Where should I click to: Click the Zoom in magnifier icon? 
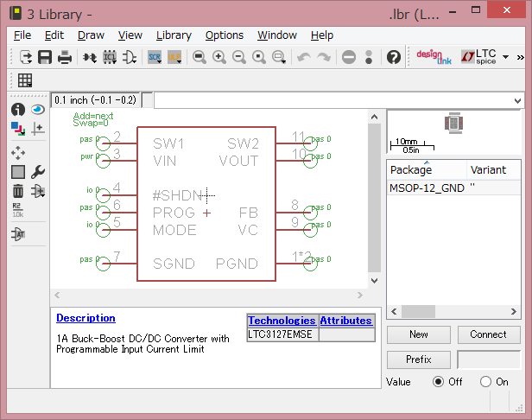click(219, 57)
